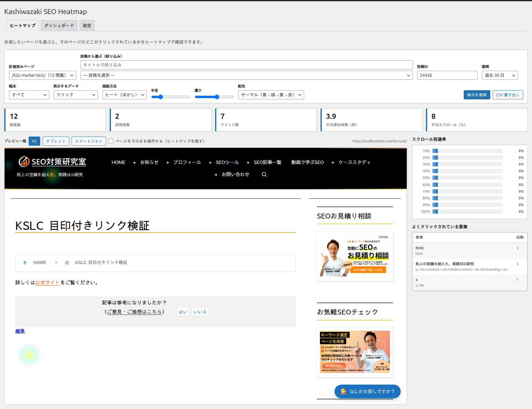Open the 計測済みページ dropdown
Screen dimensions: 532x409
click(43, 75)
